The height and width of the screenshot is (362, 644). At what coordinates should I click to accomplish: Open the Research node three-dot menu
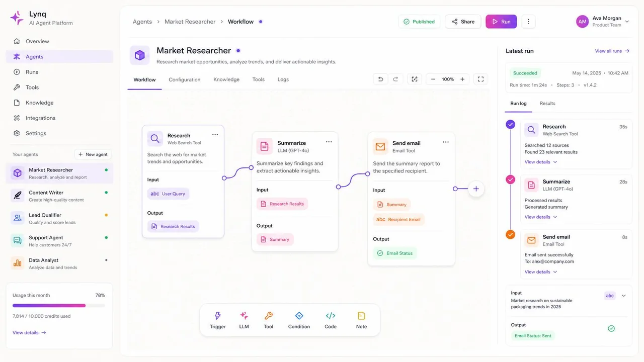point(215,135)
